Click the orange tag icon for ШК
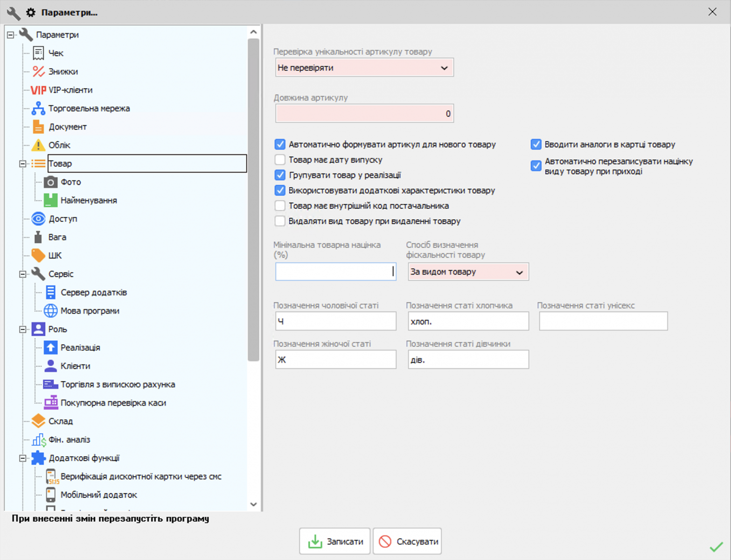The height and width of the screenshot is (560, 731). coord(38,255)
